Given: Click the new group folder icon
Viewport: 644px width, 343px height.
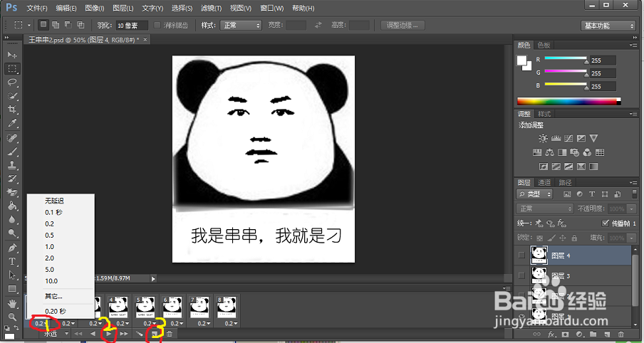Looking at the screenshot, I should [593, 334].
